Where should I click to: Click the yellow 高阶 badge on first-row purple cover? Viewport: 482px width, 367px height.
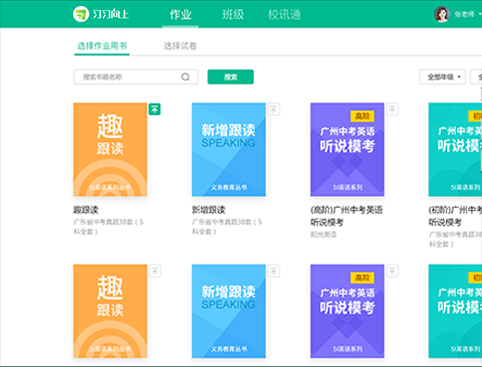pyautogui.click(x=362, y=116)
